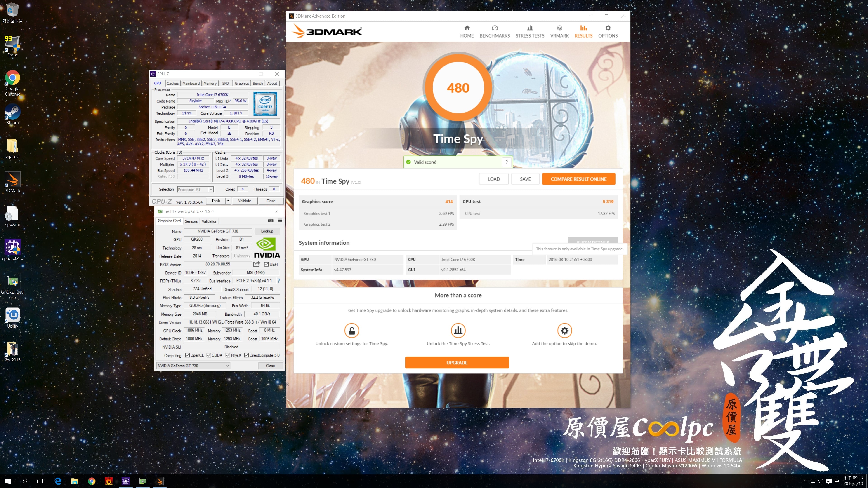This screenshot has width=868, height=488.
Task: Expand the Processor #1 selection dropdown
Action: (x=211, y=190)
